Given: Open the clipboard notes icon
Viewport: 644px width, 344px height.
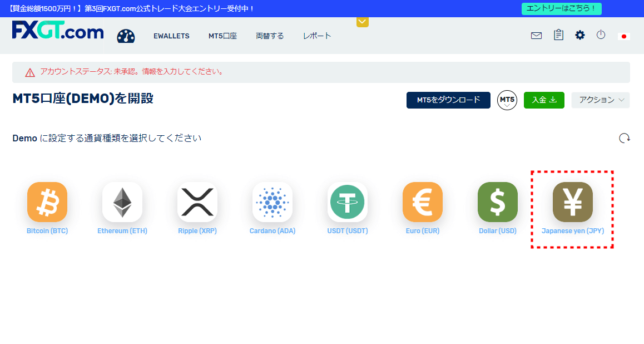Looking at the screenshot, I should pos(558,35).
